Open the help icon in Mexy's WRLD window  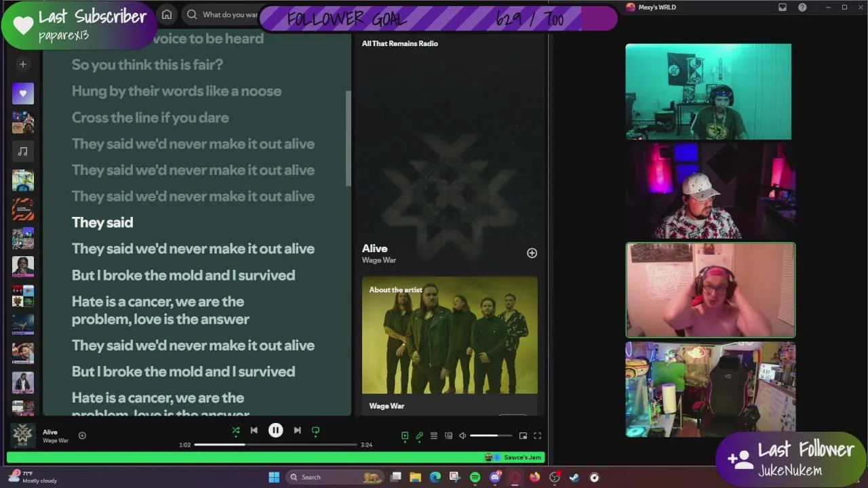point(802,7)
